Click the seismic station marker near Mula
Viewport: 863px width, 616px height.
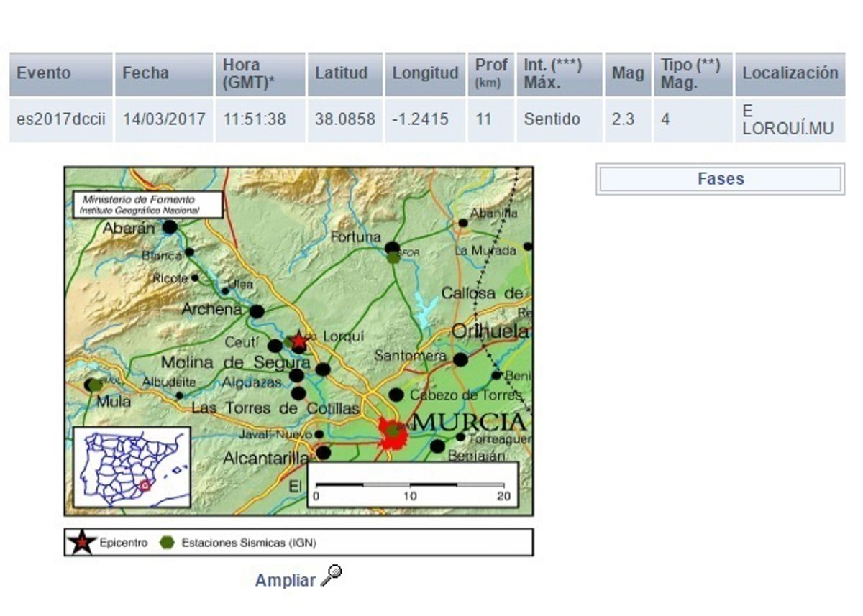95,385
